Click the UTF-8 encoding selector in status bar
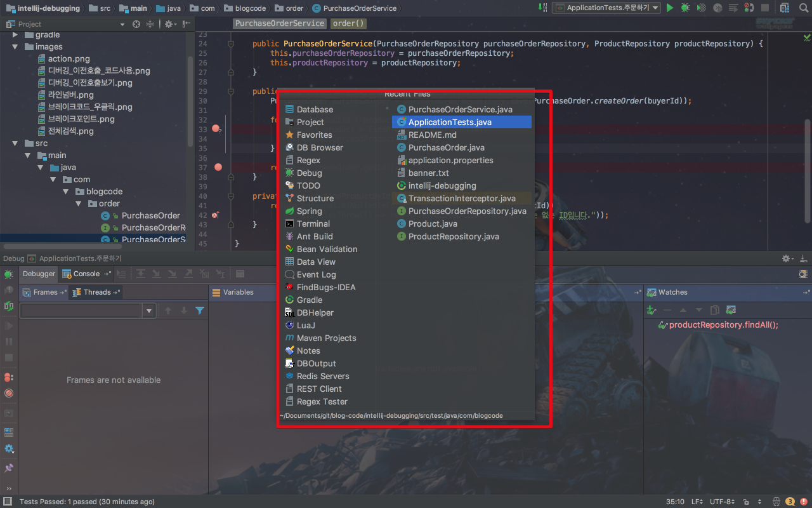This screenshot has width=812, height=508. point(723,502)
